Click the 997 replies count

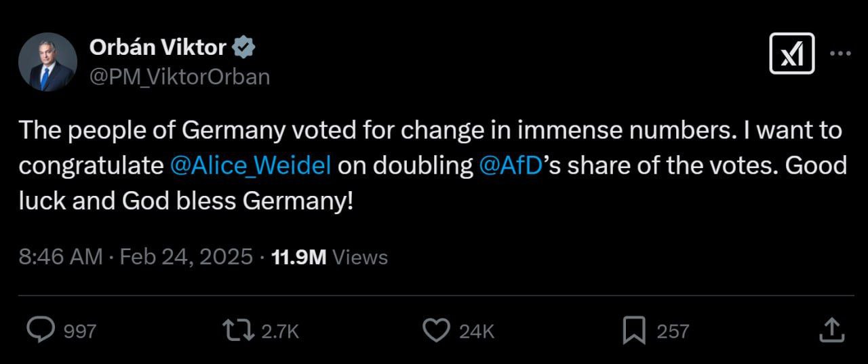[x=80, y=331]
